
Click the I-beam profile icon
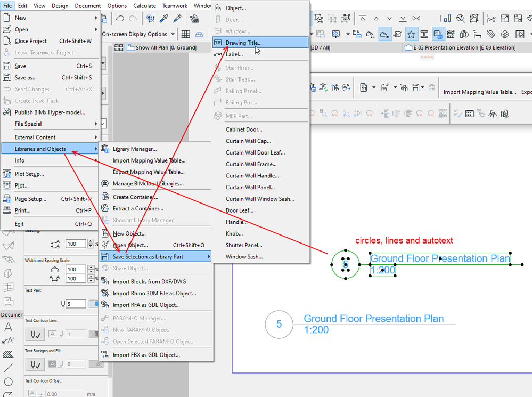[x=424, y=34]
